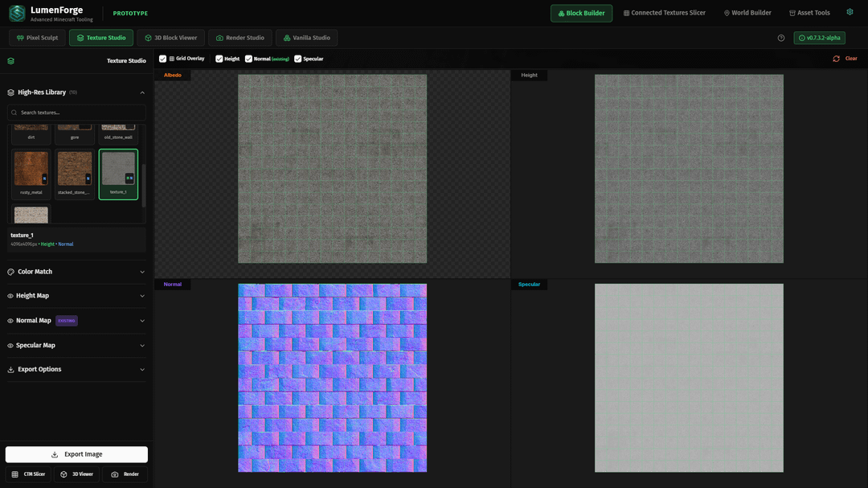
Task: Go to Connected Textures Slicer
Action: pos(664,13)
